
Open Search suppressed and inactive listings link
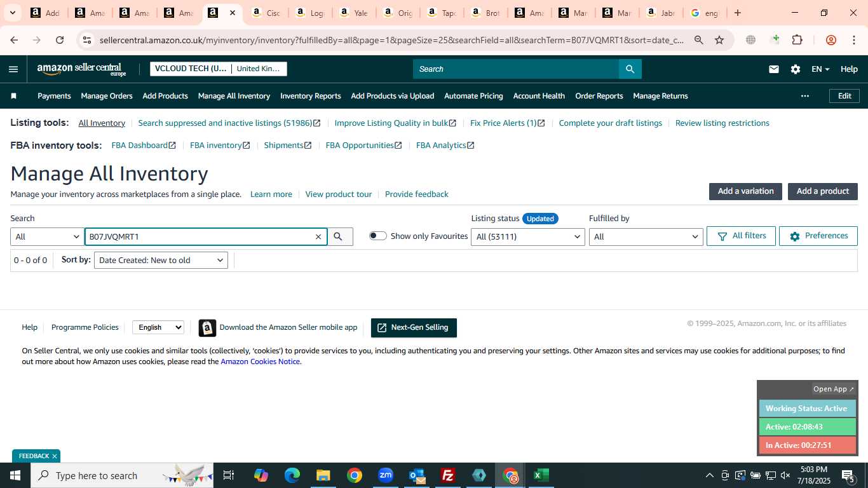click(229, 123)
